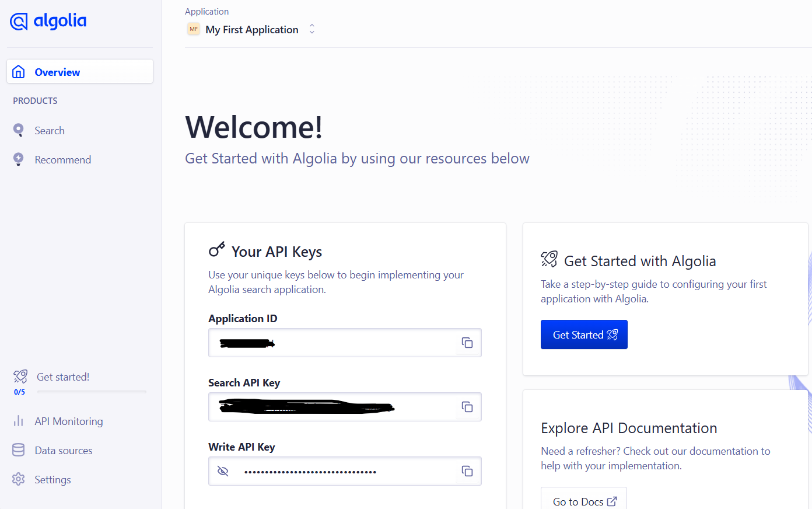The height and width of the screenshot is (509, 812).
Task: Click the Settings gear icon
Action: [19, 479]
